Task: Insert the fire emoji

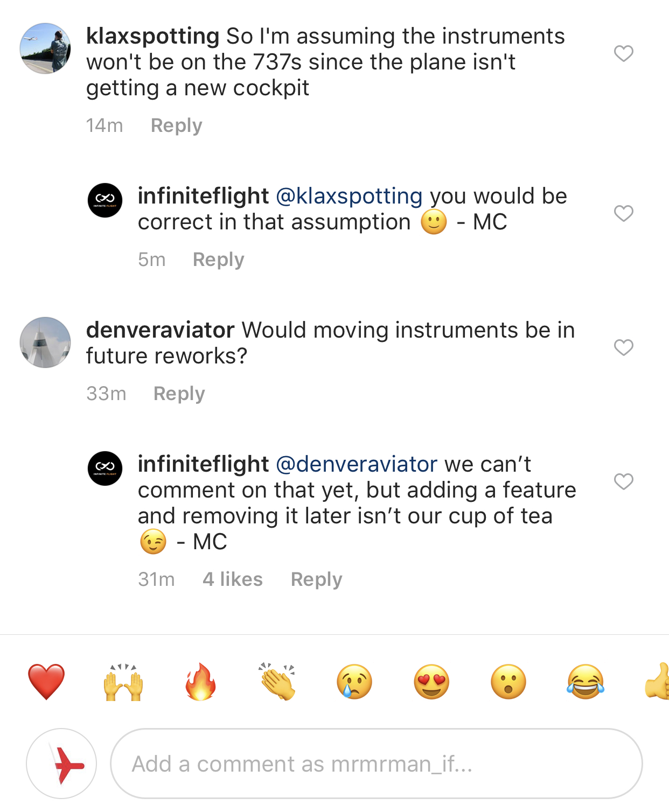Action: pyautogui.click(x=200, y=682)
